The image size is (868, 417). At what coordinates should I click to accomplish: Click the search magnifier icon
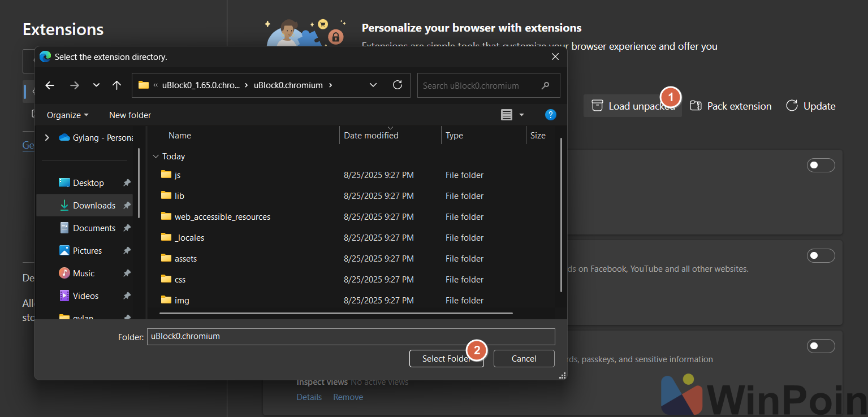coord(545,85)
